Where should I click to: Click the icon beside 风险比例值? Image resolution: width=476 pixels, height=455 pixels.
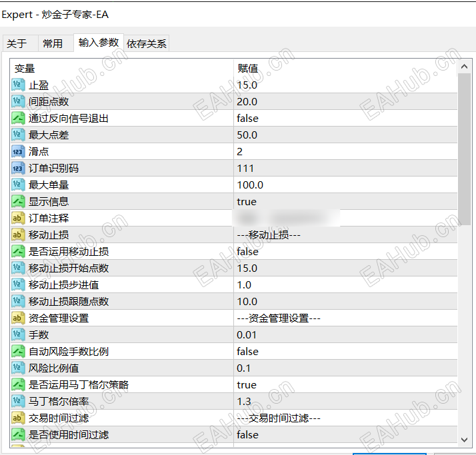(x=18, y=368)
